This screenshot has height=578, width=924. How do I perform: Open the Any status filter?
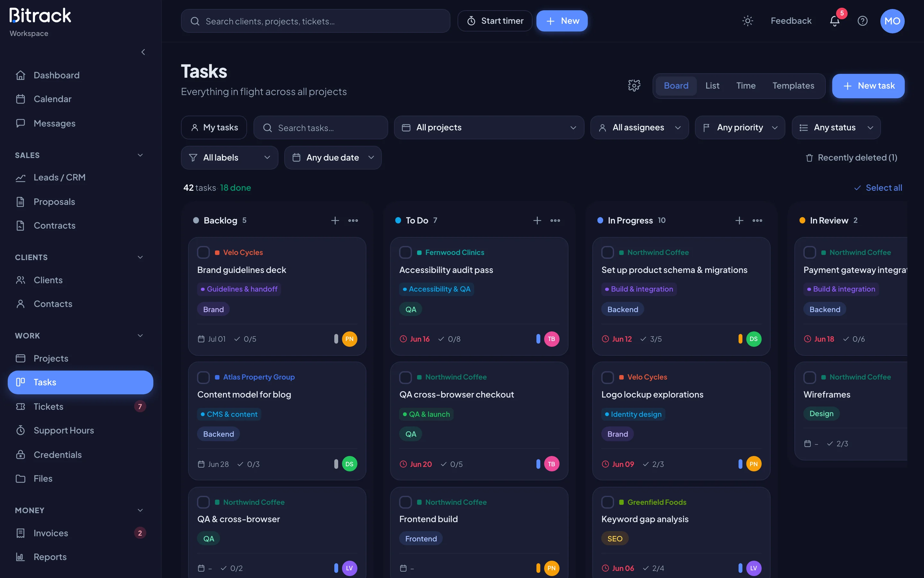[836, 127]
